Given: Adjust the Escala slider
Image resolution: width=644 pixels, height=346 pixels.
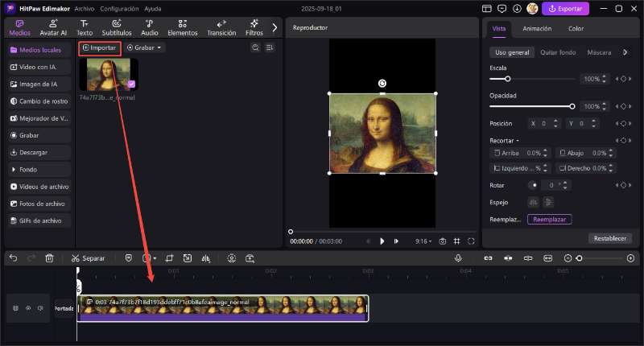Looking at the screenshot, I should pos(532,79).
